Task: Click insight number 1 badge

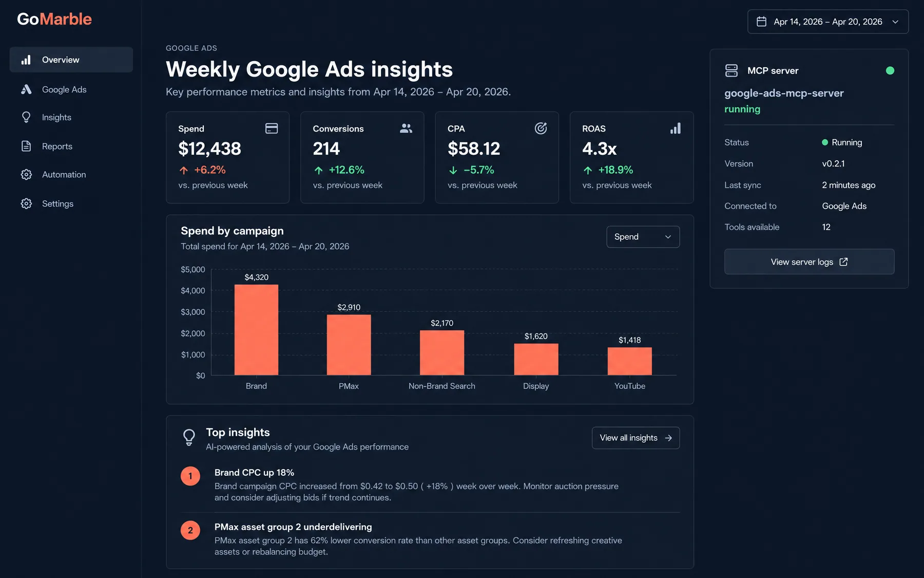Action: 190,476
